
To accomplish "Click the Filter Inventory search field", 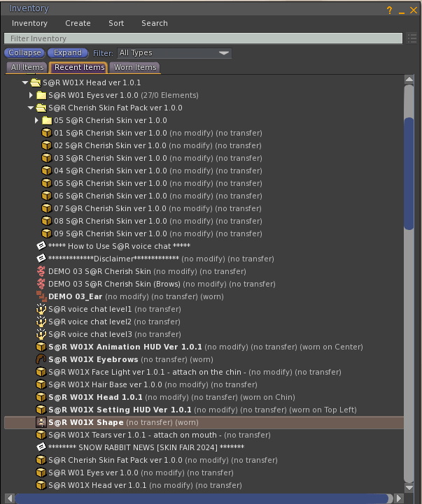I will pyautogui.click(x=203, y=38).
